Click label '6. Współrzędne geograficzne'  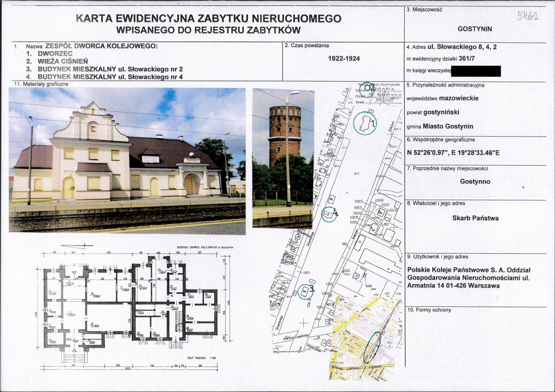click(x=441, y=140)
